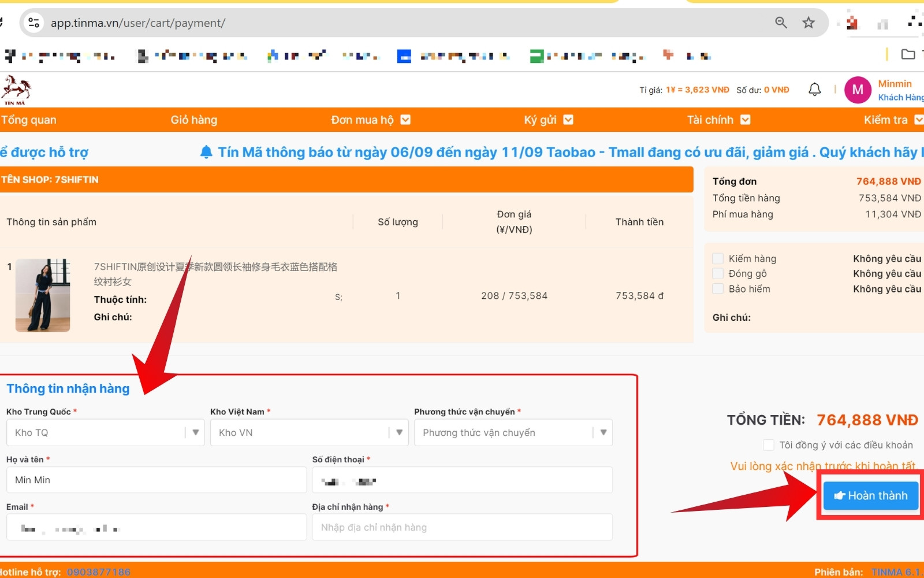Screen dimensions: 924x578
Task: Open the Giỏ hàng menu
Action: [x=194, y=120]
